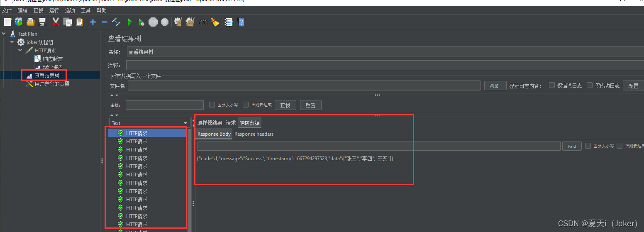Click the 重置 button
This screenshot has height=232, width=644.
click(311, 105)
